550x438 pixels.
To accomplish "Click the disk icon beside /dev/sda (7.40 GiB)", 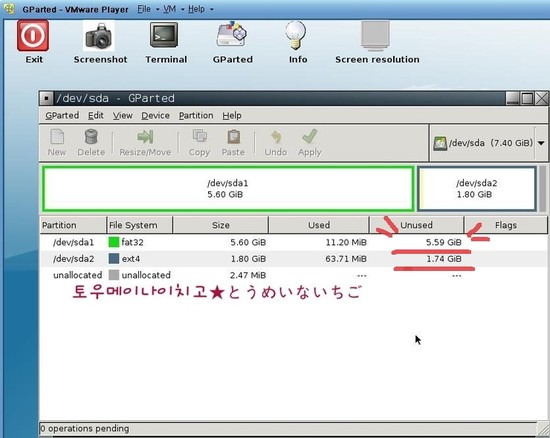I will pos(440,143).
